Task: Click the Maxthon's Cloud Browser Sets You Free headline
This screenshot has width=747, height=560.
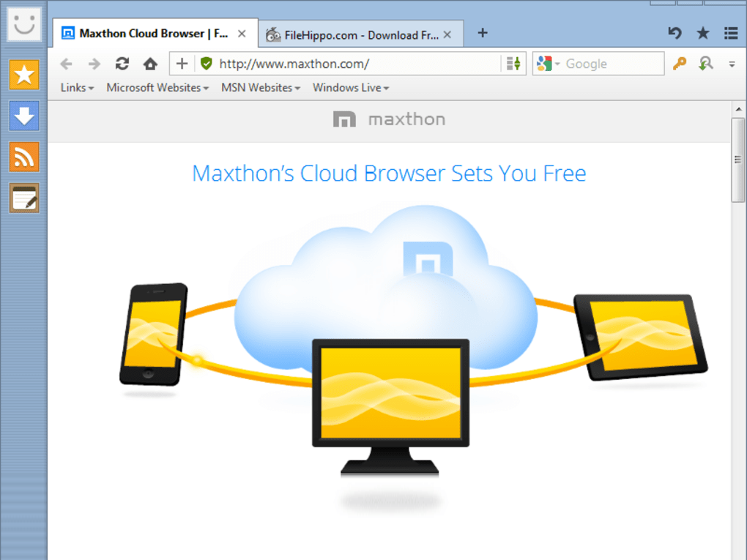Action: 389,173
